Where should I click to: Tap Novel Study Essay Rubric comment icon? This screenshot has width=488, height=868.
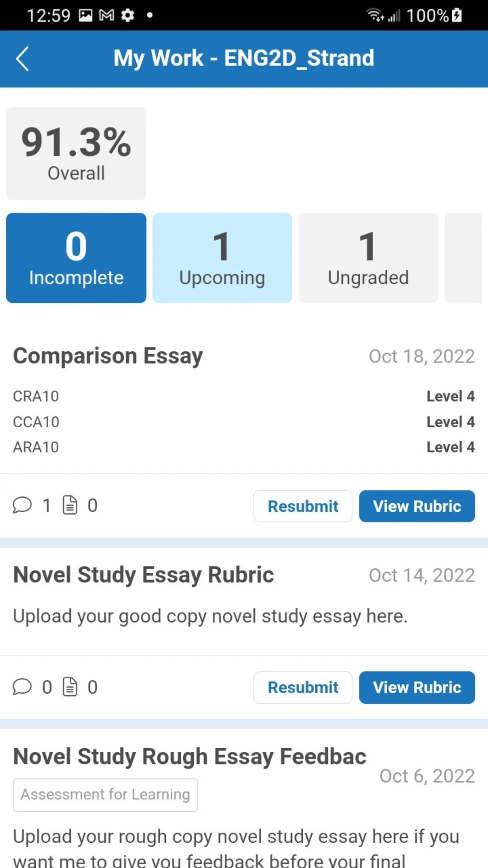pyautogui.click(x=22, y=687)
